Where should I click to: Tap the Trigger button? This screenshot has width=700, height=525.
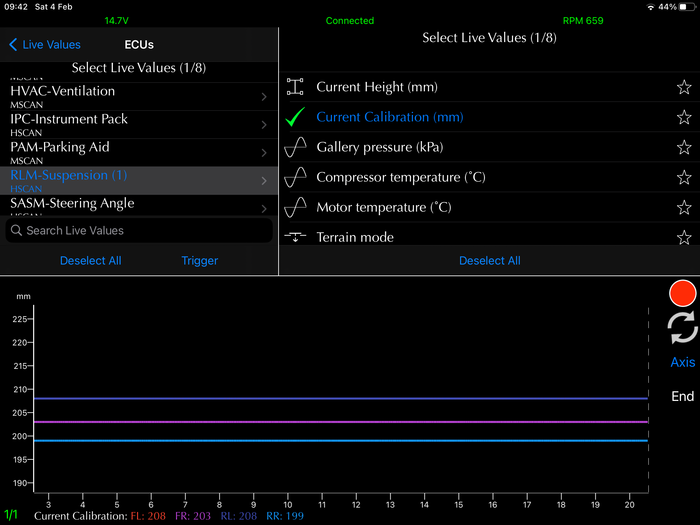200,261
